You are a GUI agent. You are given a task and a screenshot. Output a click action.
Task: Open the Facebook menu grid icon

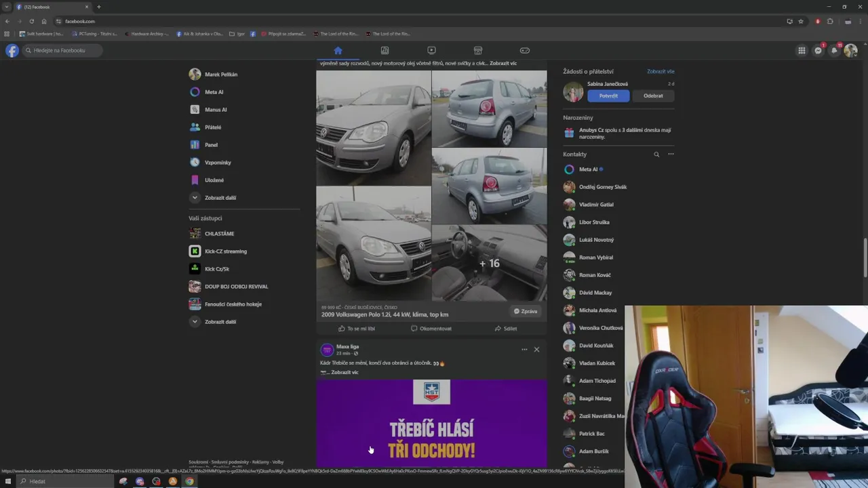click(x=802, y=50)
